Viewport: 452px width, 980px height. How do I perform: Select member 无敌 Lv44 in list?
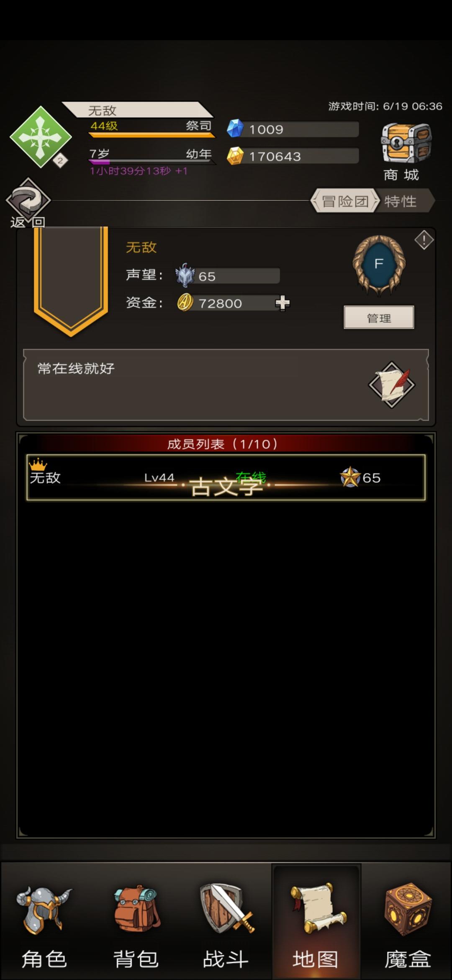tap(226, 477)
